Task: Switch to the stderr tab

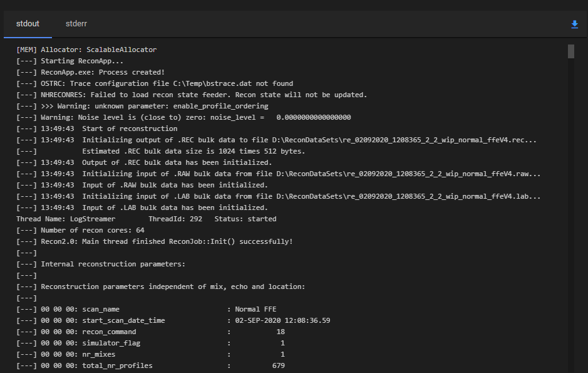Action: (x=76, y=24)
